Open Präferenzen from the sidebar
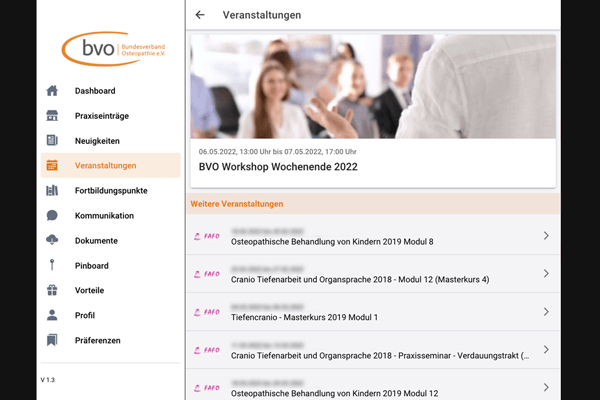 (97, 341)
